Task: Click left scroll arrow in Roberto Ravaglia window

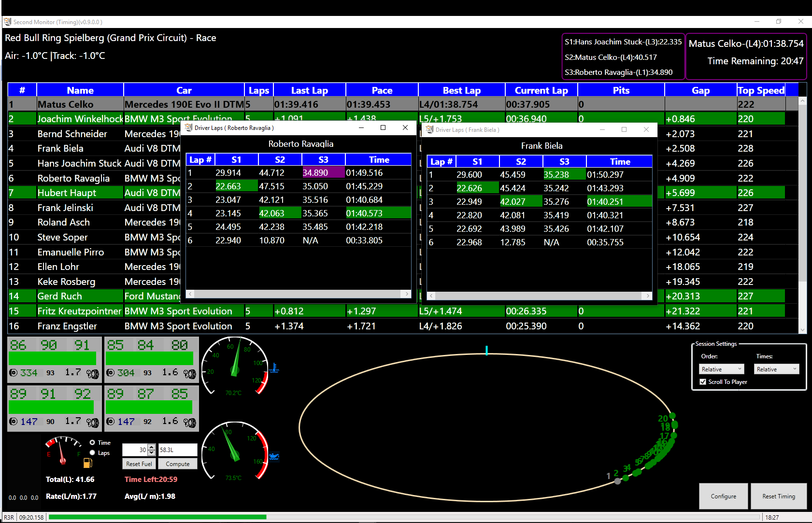Action: (190, 294)
